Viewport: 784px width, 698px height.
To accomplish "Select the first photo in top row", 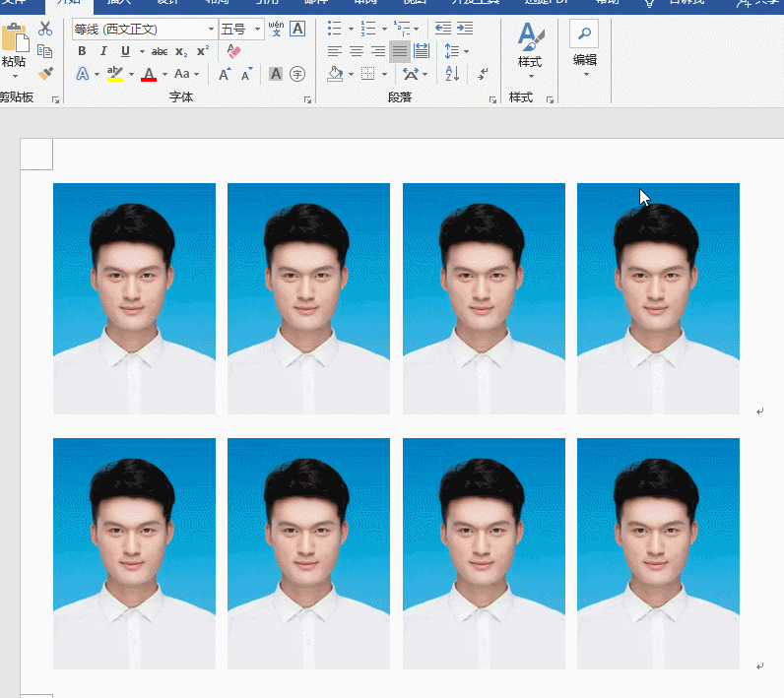I will pyautogui.click(x=134, y=298).
